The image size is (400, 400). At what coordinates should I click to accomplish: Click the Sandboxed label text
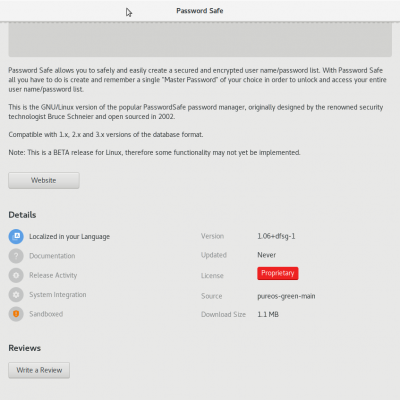46,314
